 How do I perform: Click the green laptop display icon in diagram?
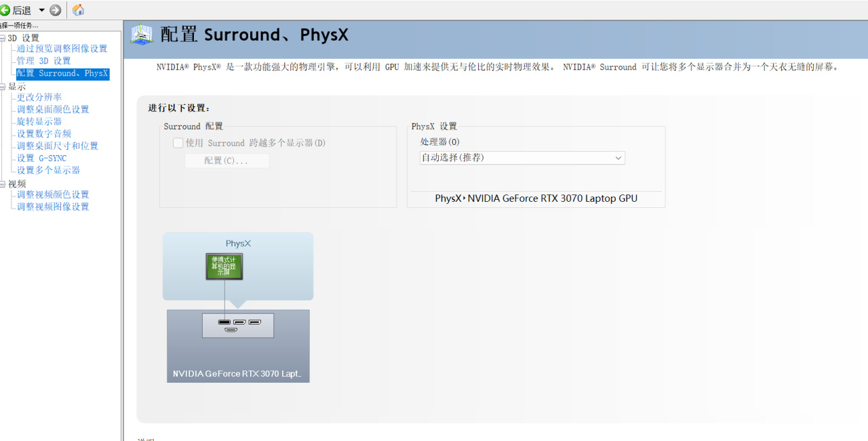(x=224, y=266)
